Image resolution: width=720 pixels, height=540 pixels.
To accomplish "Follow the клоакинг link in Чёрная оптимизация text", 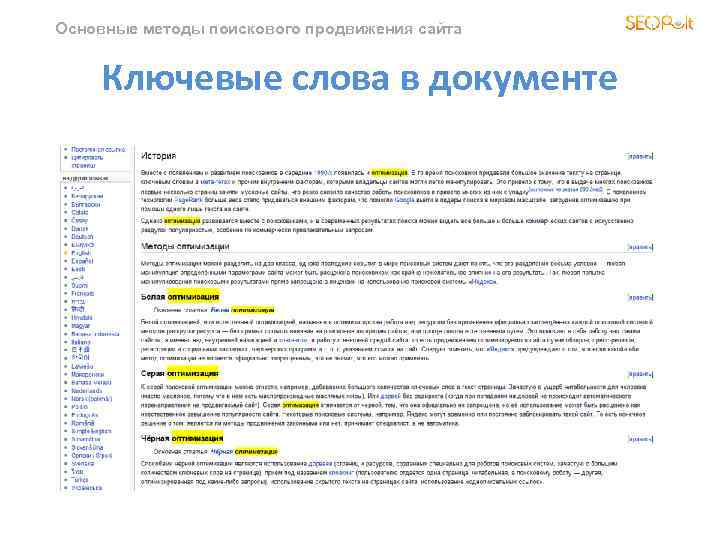I will pyautogui.click(x=340, y=472).
